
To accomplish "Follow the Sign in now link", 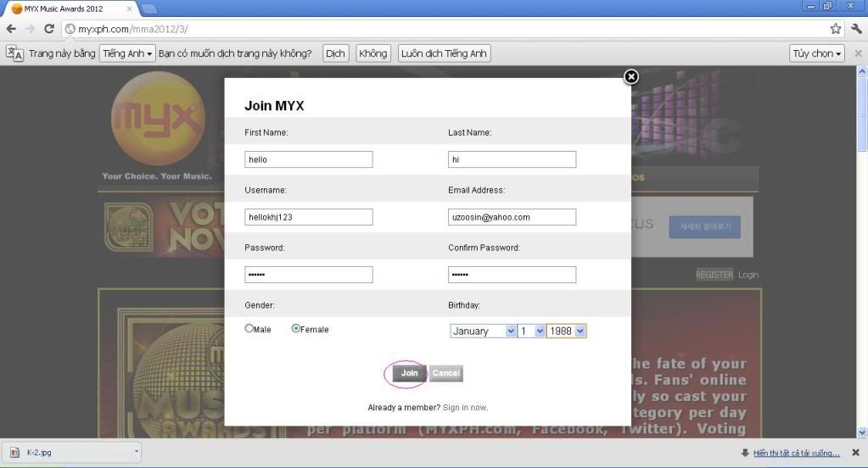I will 465,408.
